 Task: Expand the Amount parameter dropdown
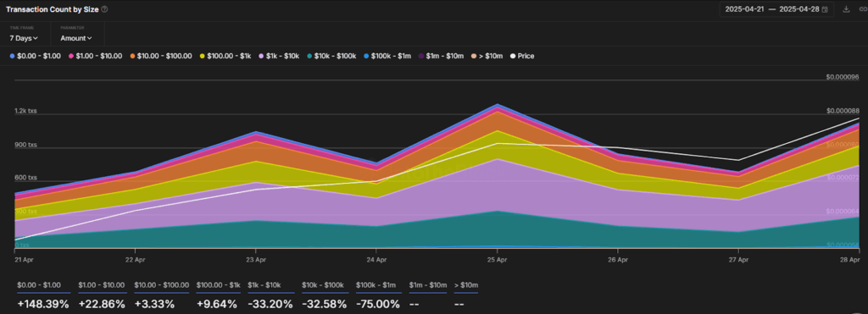click(75, 38)
